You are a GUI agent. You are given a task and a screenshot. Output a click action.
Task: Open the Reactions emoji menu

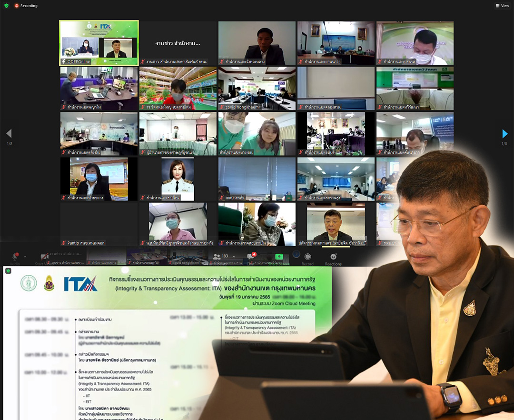[333, 257]
